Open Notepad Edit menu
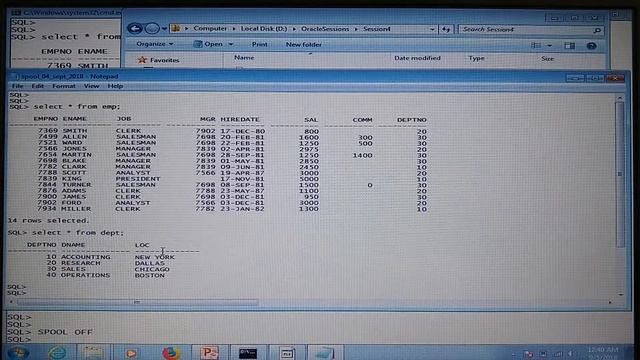 click(38, 86)
